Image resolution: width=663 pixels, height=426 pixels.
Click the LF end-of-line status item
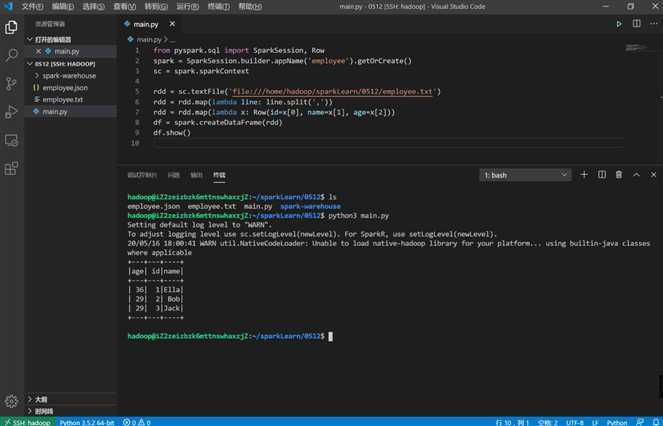click(x=595, y=422)
